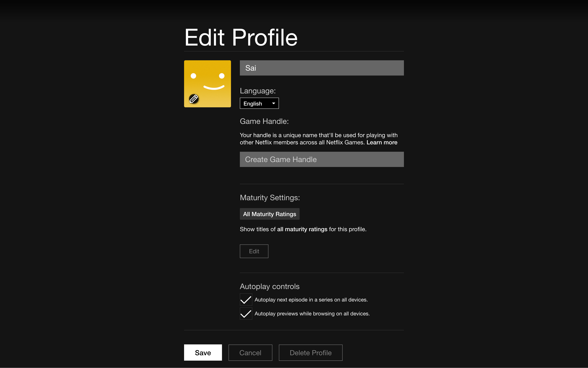Select the profile name field showing Sai

pos(321,68)
